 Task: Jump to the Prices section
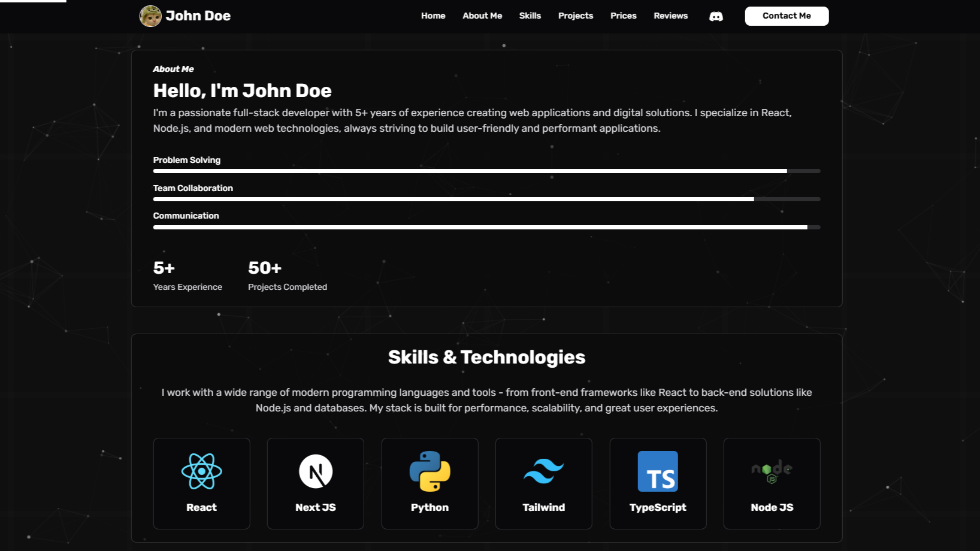pyautogui.click(x=623, y=16)
